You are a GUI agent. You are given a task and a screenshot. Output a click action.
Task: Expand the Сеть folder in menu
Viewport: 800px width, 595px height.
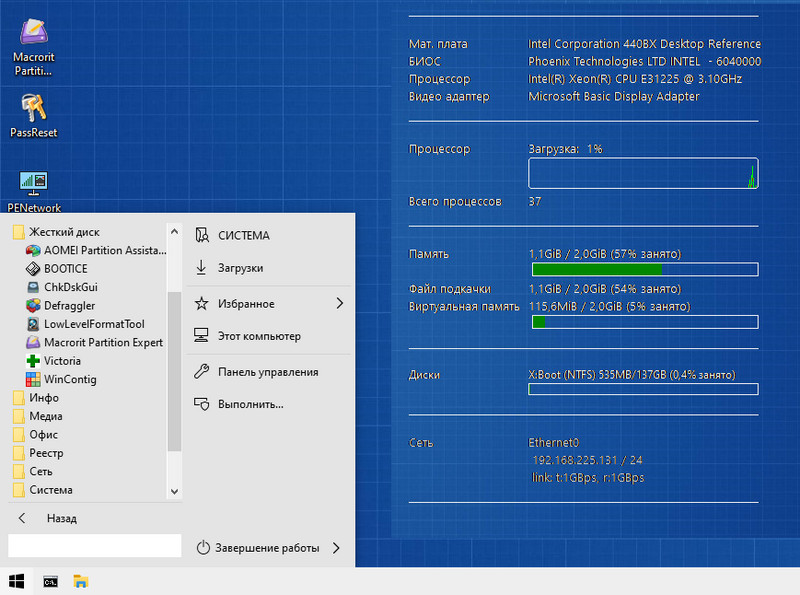33,471
